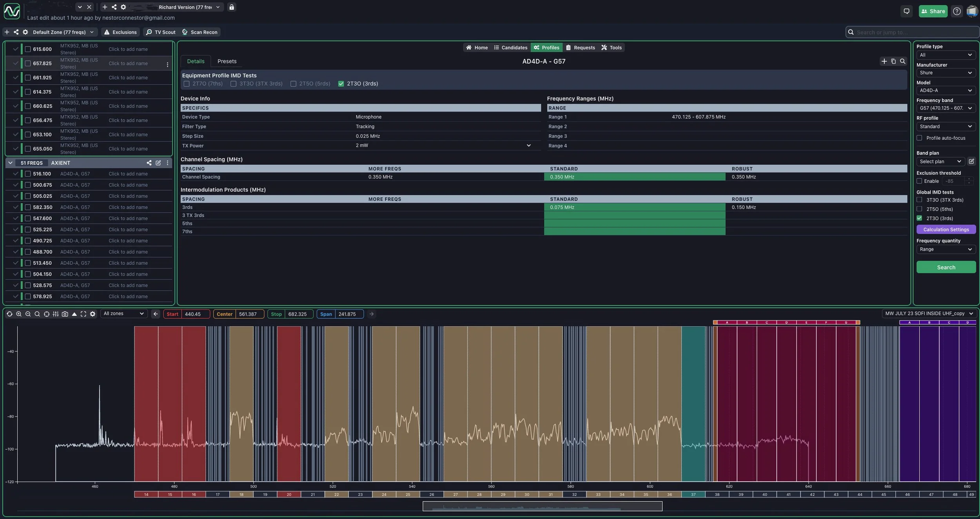Edit the AXIENT group with pencil icon
The height and width of the screenshot is (519, 980).
coord(158,163)
